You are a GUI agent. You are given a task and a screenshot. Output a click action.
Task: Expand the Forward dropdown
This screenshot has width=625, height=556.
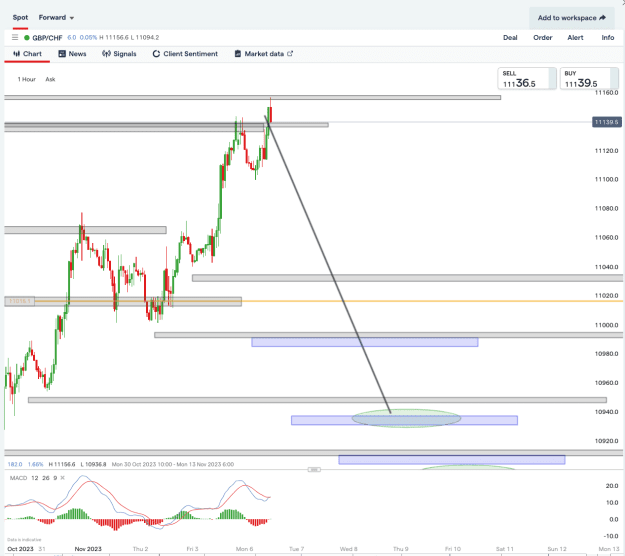pyautogui.click(x=56, y=18)
